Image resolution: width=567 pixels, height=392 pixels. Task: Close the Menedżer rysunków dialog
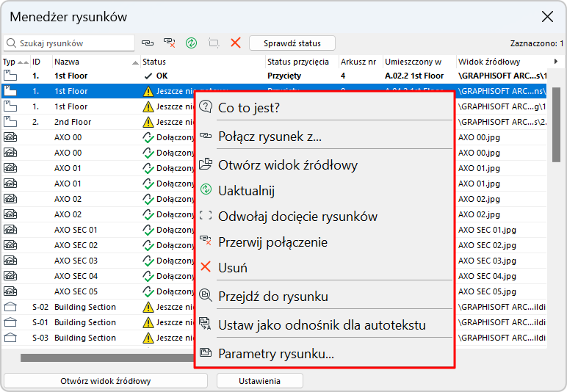click(x=547, y=16)
